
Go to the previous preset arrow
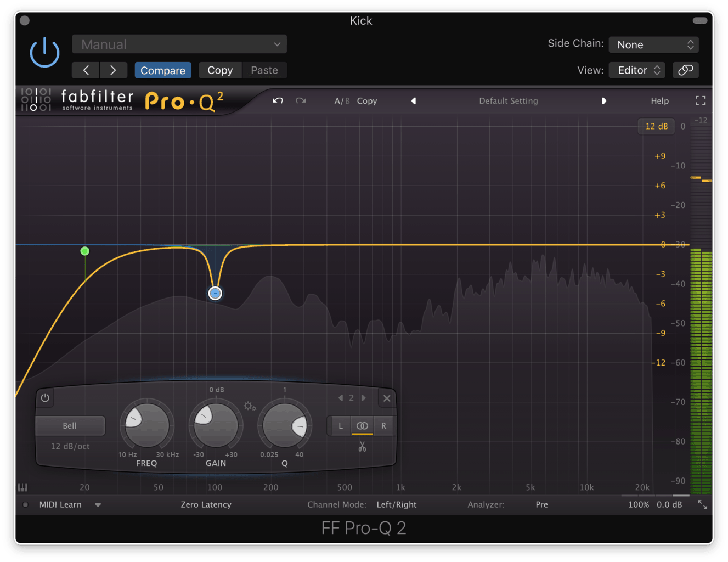[86, 70]
